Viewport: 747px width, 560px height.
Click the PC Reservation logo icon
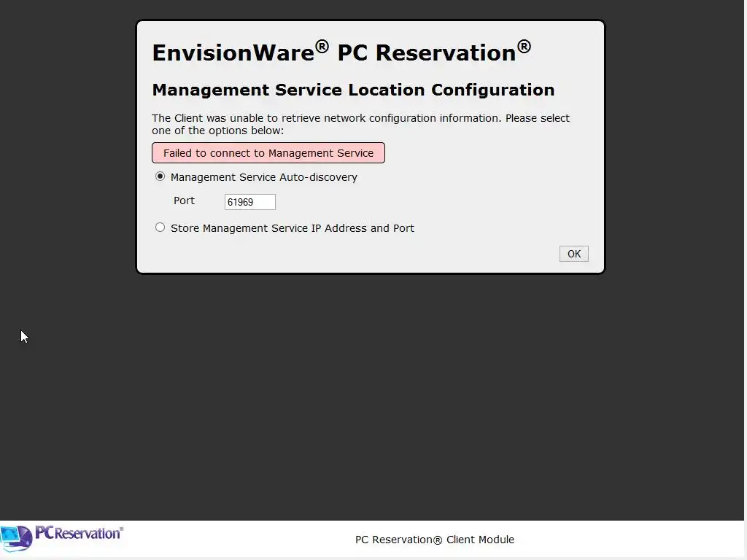62,538
